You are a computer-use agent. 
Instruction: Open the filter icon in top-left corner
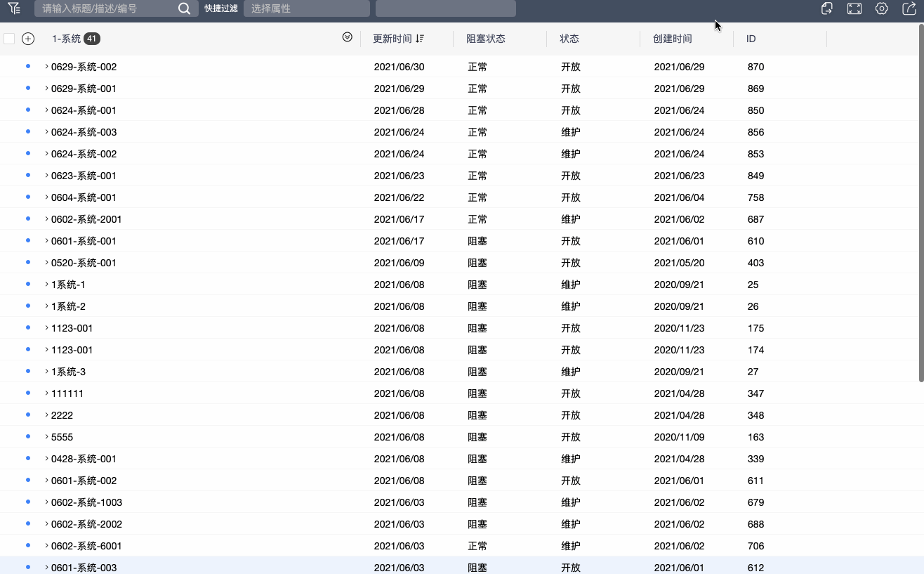click(x=14, y=8)
